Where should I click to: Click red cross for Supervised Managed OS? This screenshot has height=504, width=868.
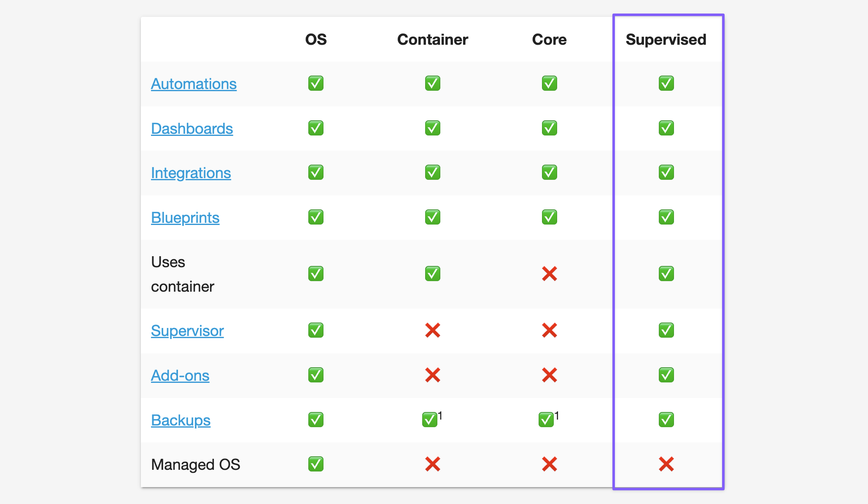(666, 464)
